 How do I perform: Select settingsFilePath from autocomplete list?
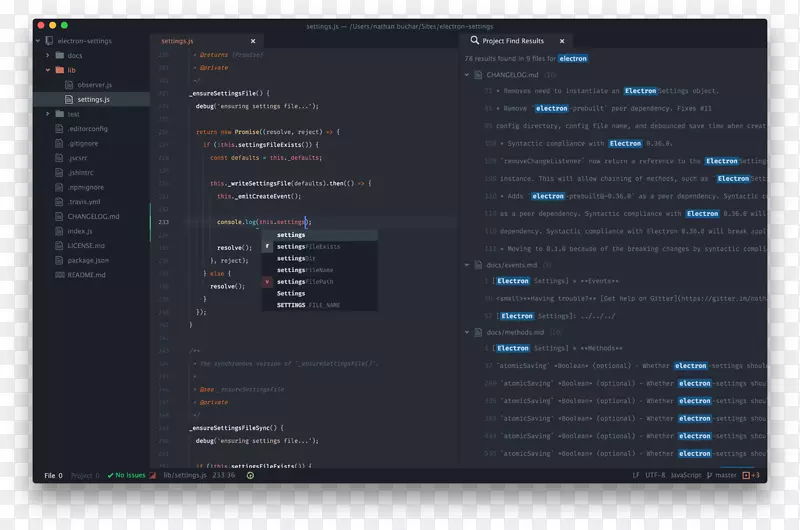click(x=305, y=282)
